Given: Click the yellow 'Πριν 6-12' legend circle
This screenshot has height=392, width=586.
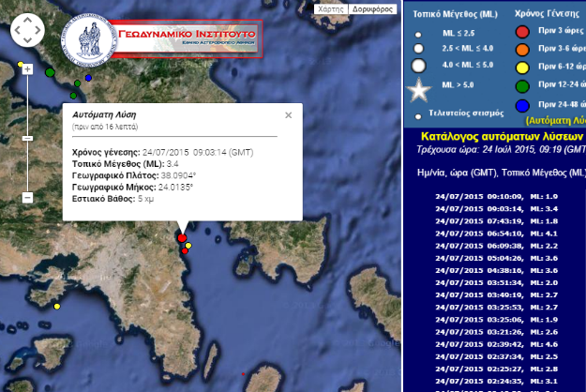Looking at the screenshot, I should [x=522, y=68].
